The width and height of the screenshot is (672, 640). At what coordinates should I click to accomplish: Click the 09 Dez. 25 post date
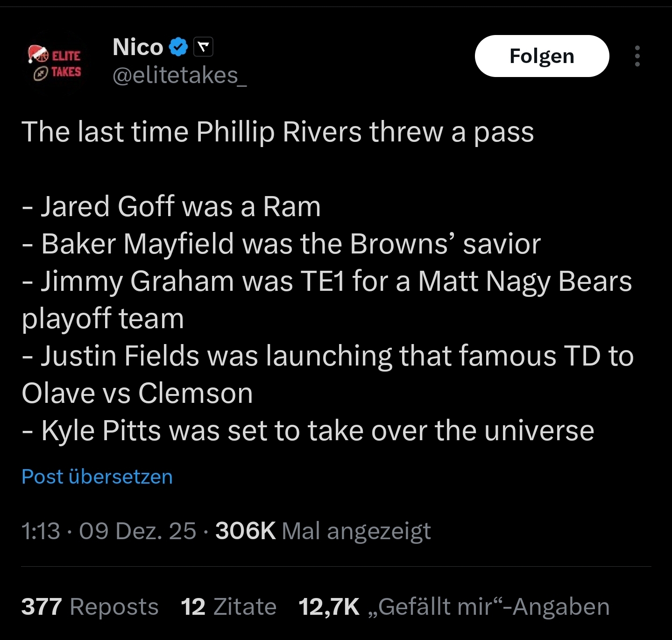point(137,531)
